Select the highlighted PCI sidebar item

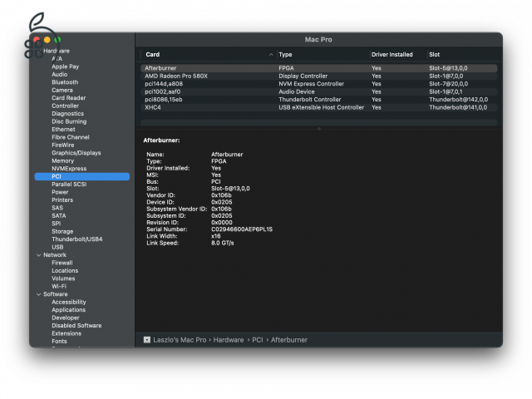(x=82, y=176)
